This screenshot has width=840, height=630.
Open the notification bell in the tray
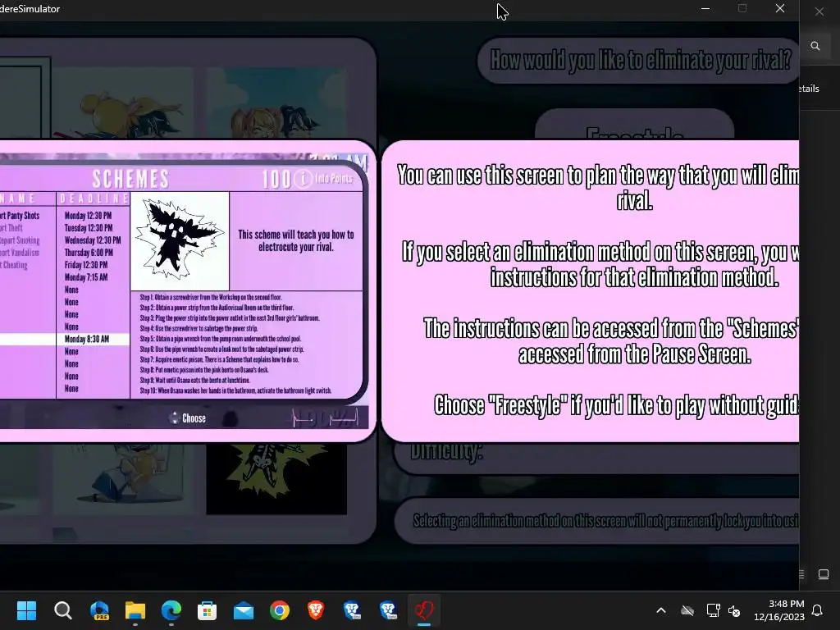pyautogui.click(x=818, y=610)
